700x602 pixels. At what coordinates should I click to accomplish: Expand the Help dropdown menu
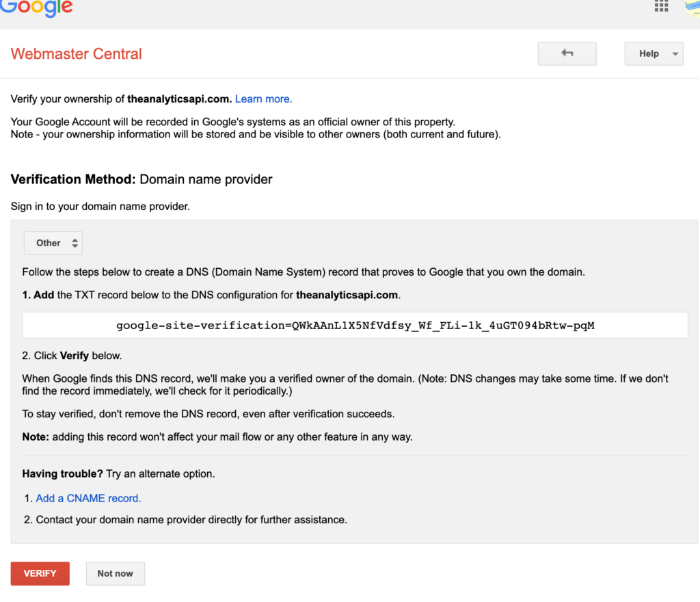(x=654, y=53)
